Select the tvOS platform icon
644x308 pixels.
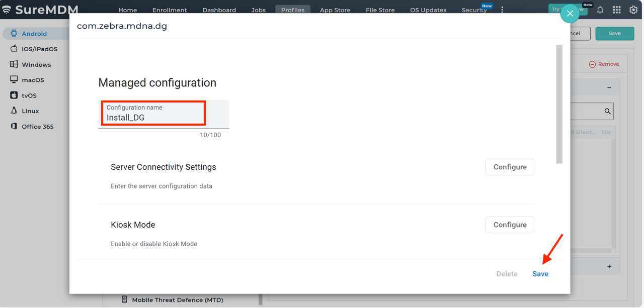coord(14,95)
